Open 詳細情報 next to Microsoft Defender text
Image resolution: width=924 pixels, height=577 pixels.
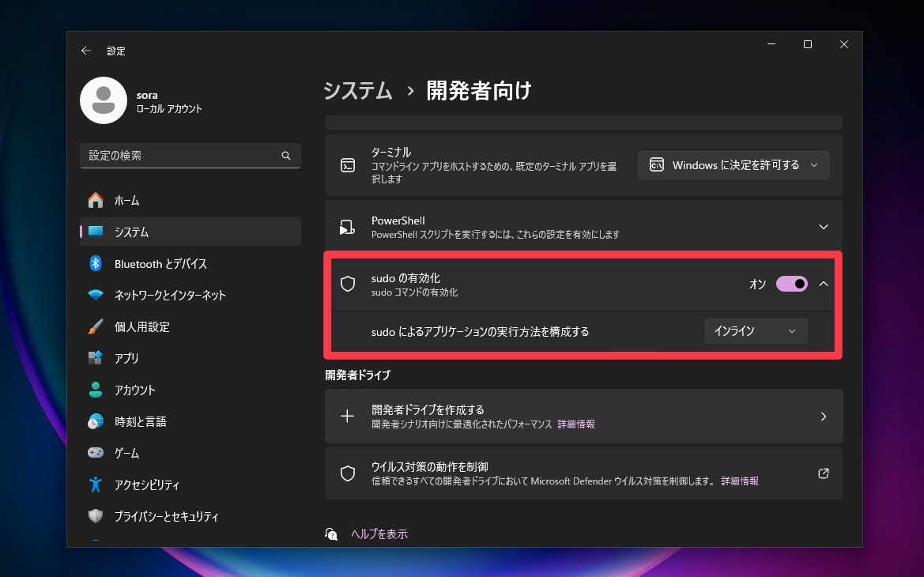click(x=738, y=481)
